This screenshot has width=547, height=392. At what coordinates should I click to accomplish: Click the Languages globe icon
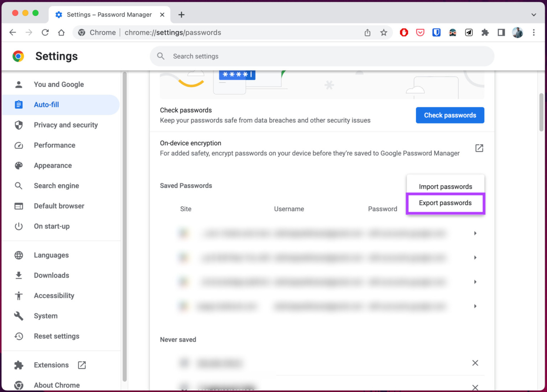(18, 255)
